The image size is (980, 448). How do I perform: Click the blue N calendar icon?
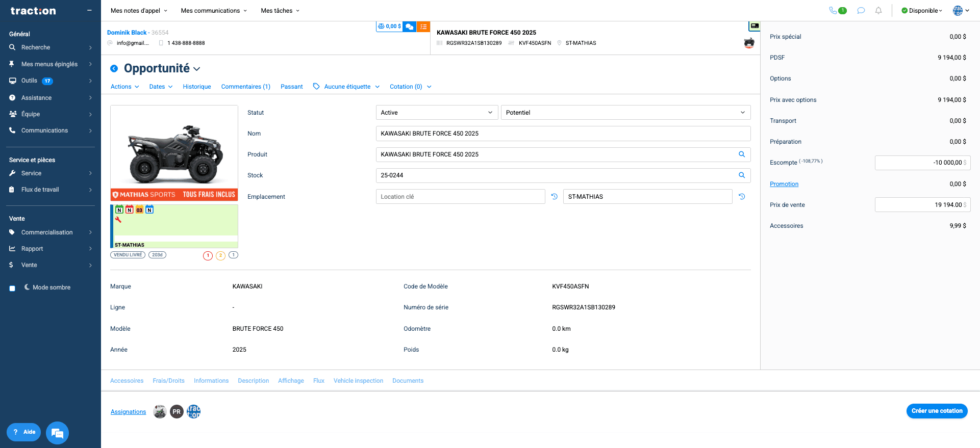149,209
